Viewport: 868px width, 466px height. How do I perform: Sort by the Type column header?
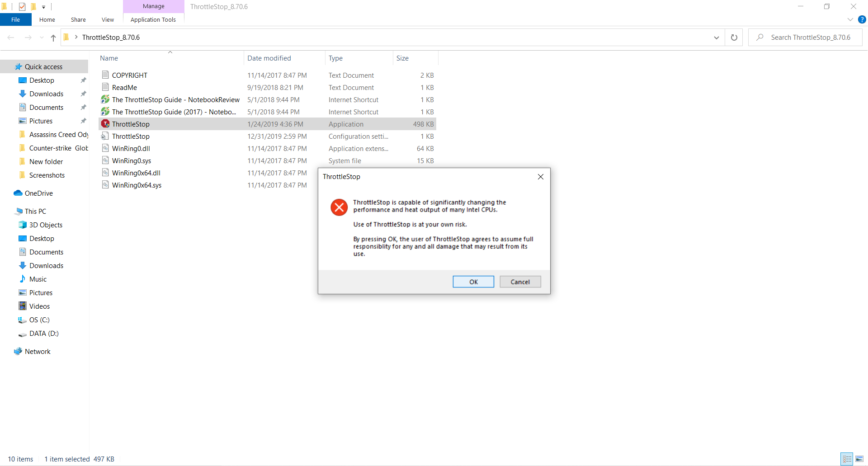tap(335, 58)
